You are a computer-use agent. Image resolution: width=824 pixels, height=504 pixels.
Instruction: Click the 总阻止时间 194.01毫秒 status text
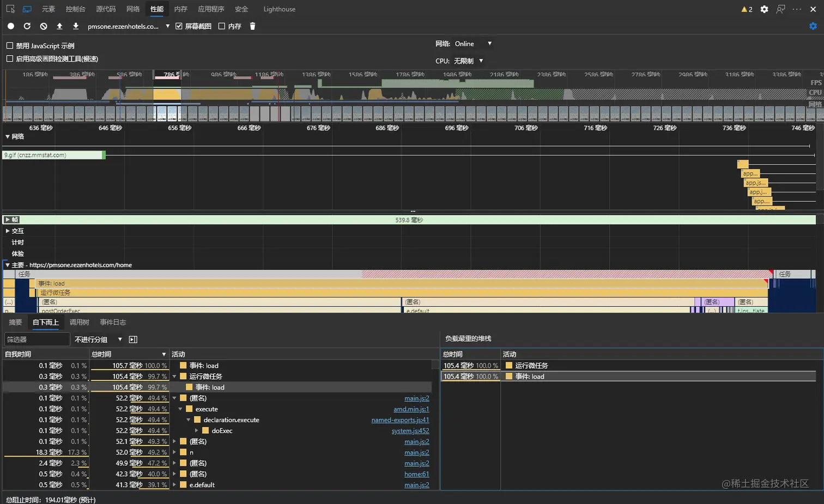pos(51,500)
